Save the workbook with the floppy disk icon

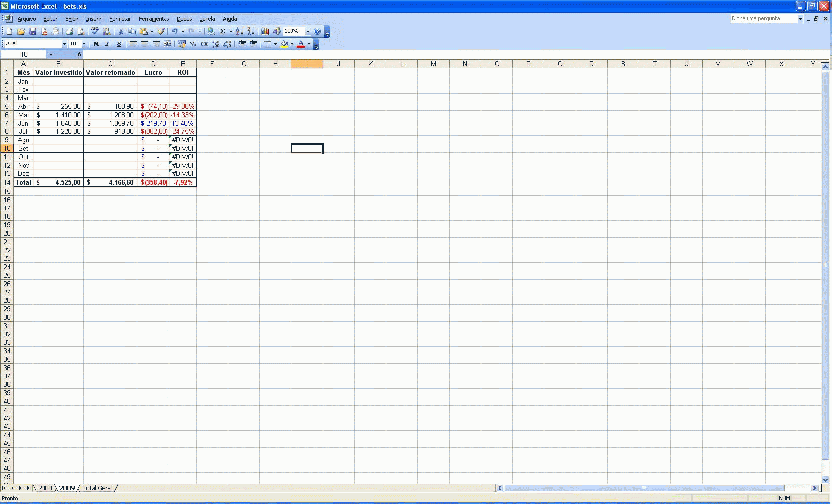33,31
